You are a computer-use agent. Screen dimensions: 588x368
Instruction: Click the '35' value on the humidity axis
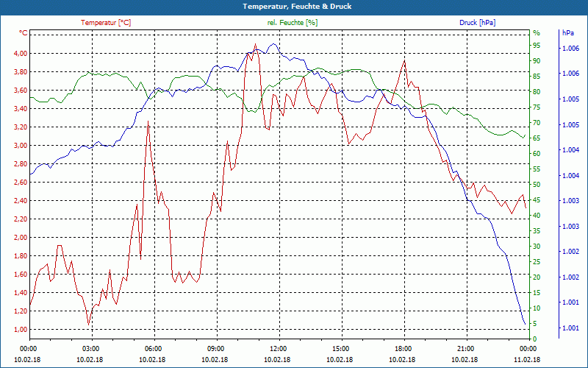point(537,231)
